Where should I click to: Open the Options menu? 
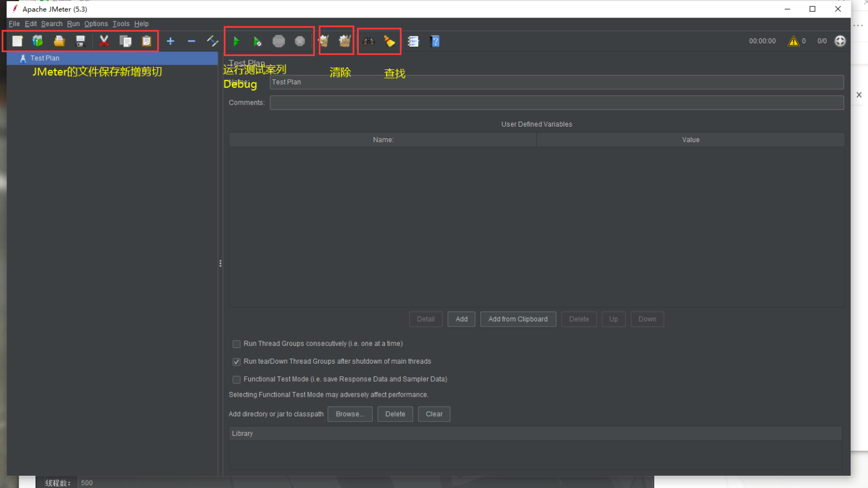96,24
